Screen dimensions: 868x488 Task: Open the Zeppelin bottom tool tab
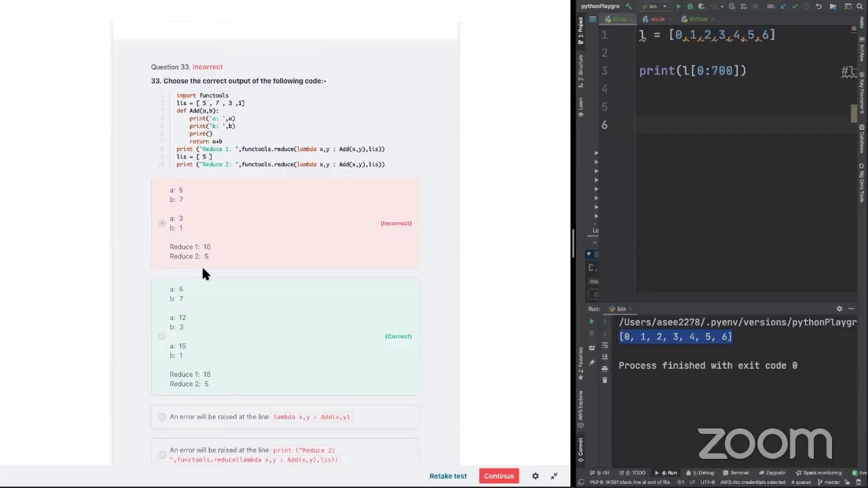[772, 473]
